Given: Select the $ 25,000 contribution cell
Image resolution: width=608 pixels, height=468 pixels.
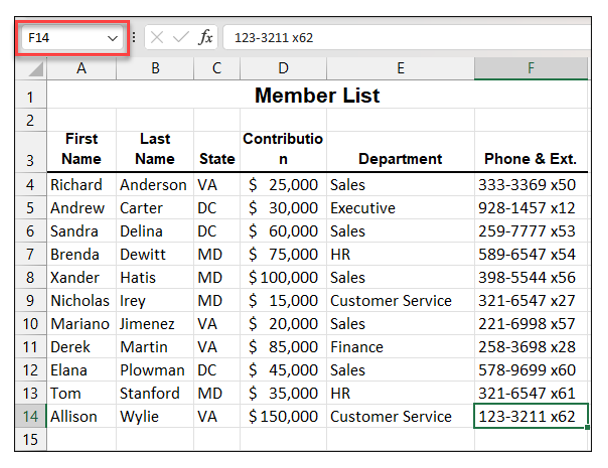Looking at the screenshot, I should click(x=283, y=185).
